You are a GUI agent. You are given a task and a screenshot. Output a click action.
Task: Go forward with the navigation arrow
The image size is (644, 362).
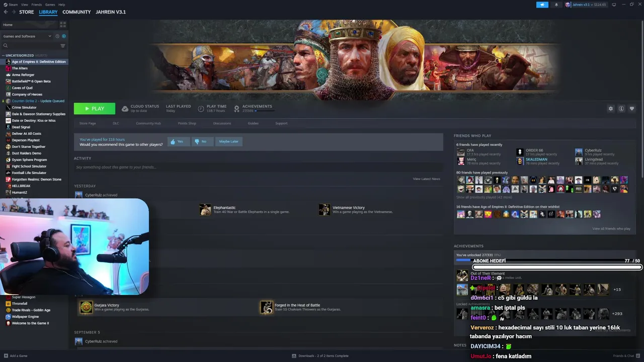13,12
